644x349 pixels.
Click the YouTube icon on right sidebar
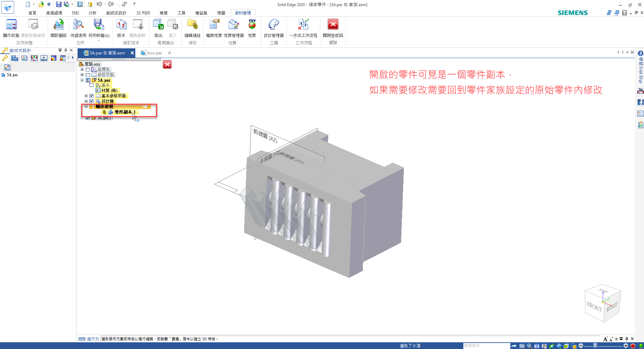point(640,91)
